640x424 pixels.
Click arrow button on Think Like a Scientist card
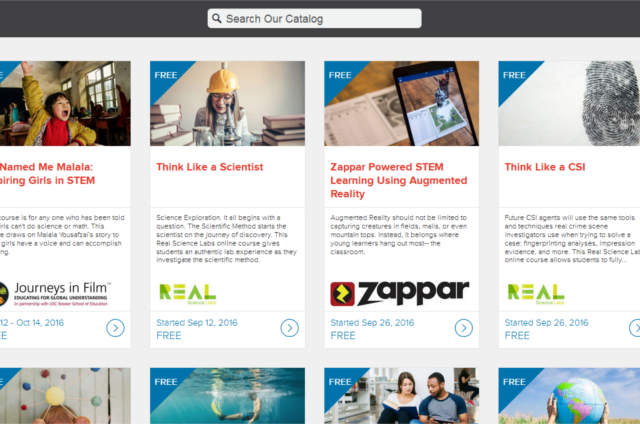[289, 328]
